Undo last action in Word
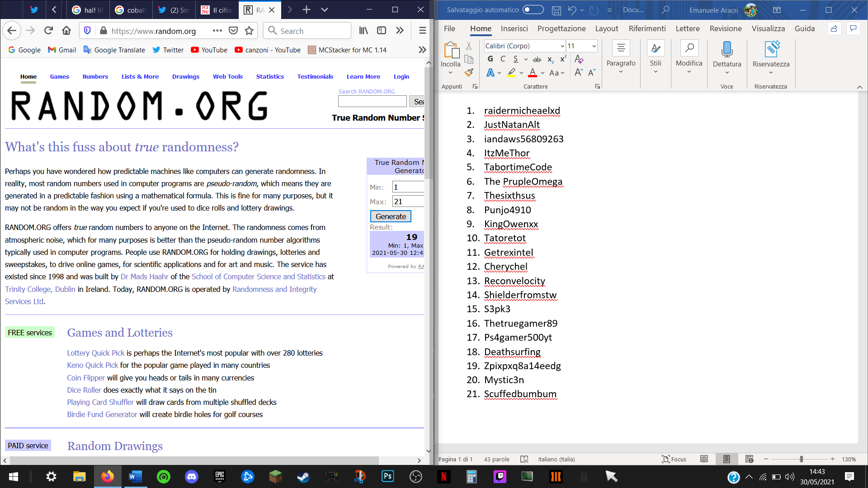Viewport: 868px width, 488px height. point(572,10)
